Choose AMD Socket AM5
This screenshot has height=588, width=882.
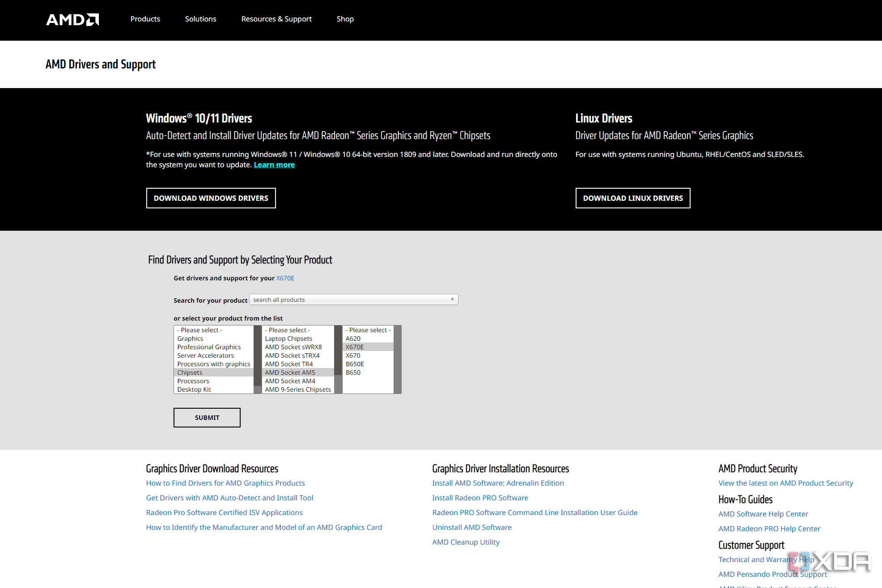point(298,372)
